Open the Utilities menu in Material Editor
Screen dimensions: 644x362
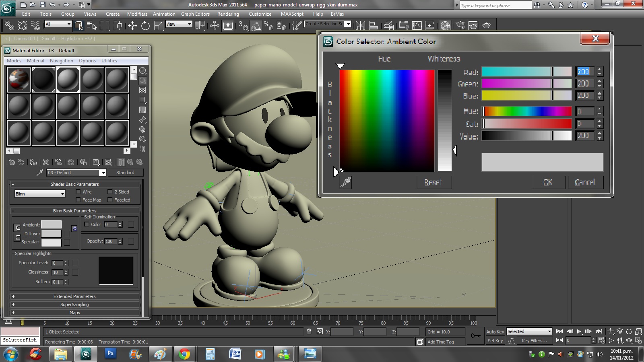pyautogui.click(x=109, y=61)
